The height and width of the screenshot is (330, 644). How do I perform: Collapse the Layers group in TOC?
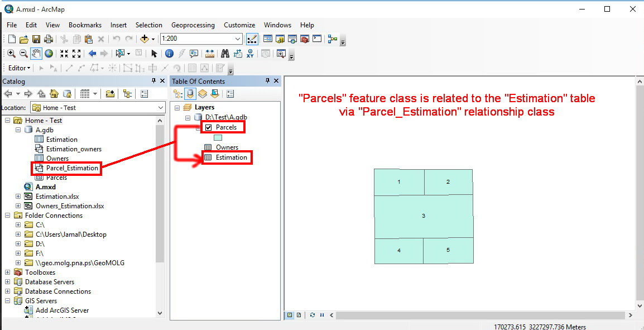(177, 107)
